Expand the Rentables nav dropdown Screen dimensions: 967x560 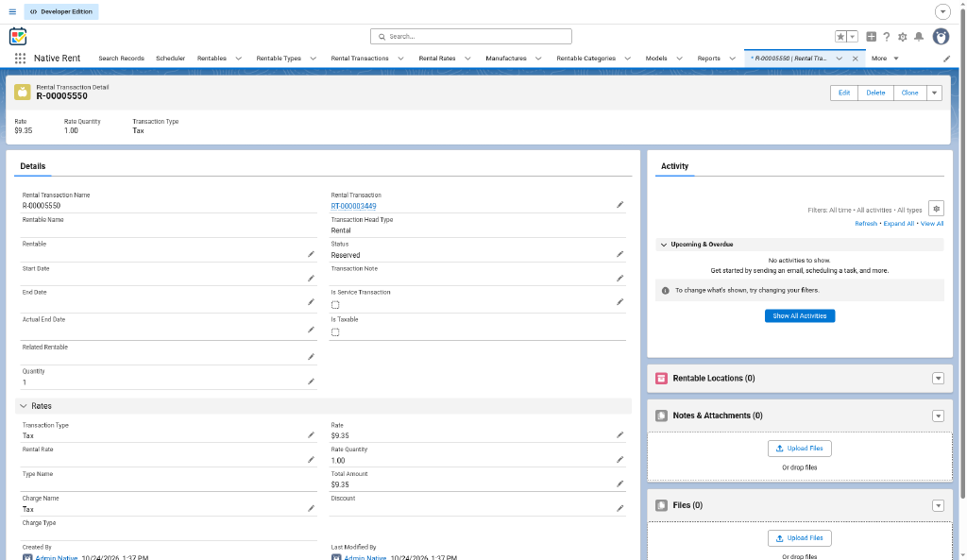(x=239, y=59)
